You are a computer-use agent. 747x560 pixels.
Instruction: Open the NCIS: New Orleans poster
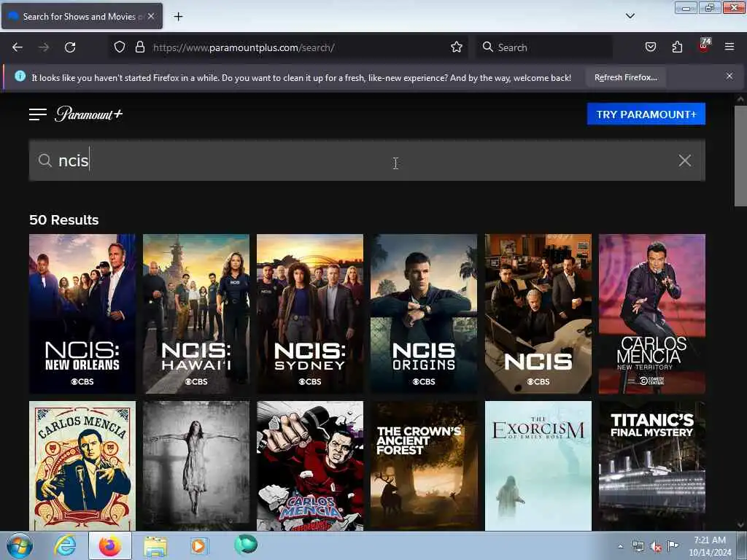point(82,314)
